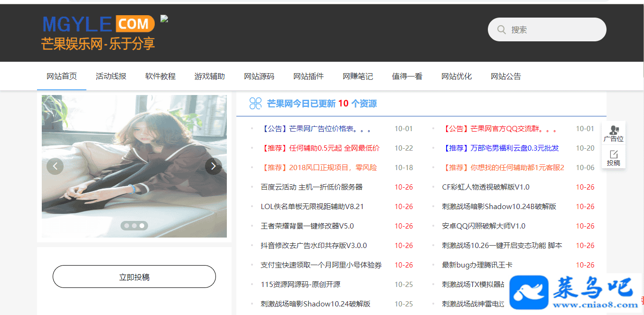The width and height of the screenshot is (644, 315).
Task: Focus the 搜索 input field
Action: pos(554,29)
